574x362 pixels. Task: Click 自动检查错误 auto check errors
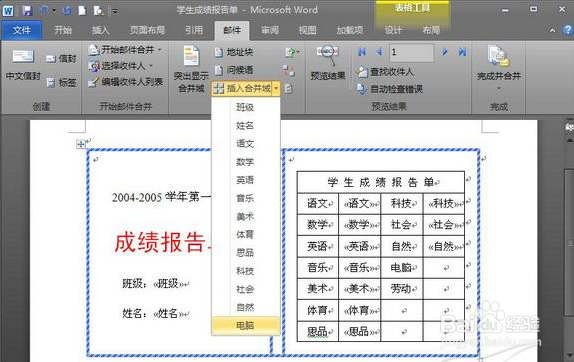pyautogui.click(x=390, y=89)
